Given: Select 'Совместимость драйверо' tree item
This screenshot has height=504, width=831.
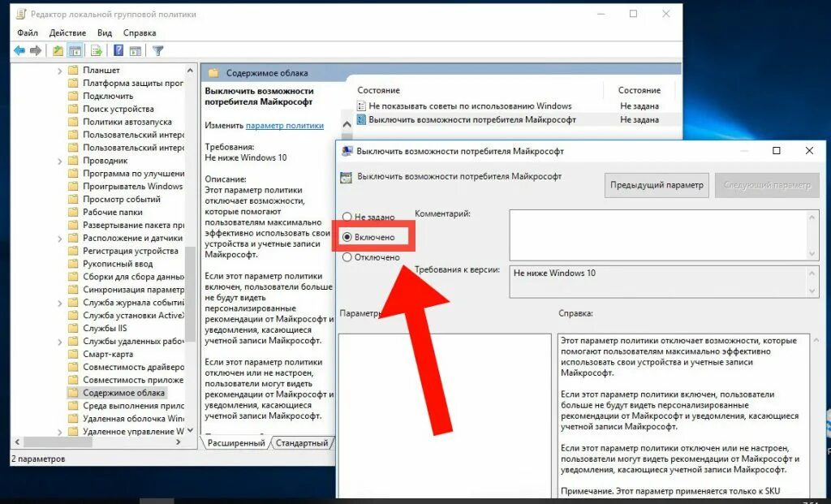Looking at the screenshot, I should coord(133,367).
